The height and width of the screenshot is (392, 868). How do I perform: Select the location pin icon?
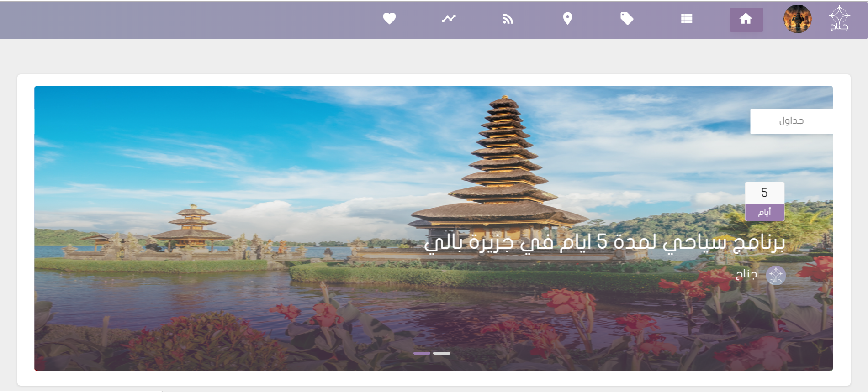pos(567,19)
